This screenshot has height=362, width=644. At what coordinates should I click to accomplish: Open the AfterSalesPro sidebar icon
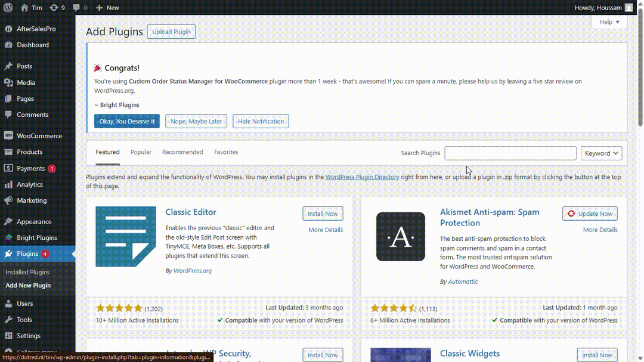click(x=8, y=29)
